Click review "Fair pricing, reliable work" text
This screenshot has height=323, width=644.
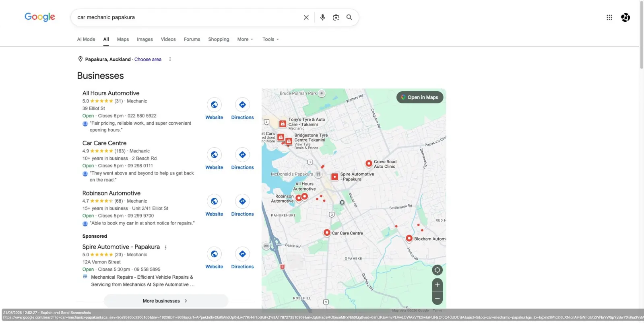[140, 126]
